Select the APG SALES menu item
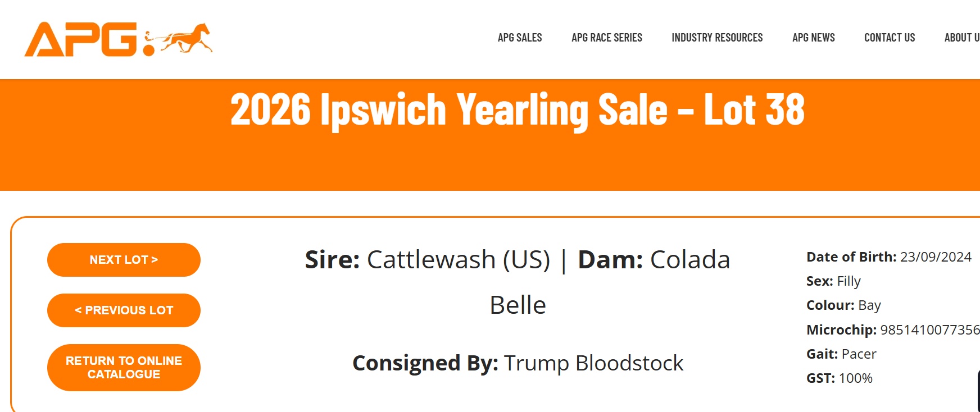Viewport: 980px width, 412px height. click(x=520, y=38)
